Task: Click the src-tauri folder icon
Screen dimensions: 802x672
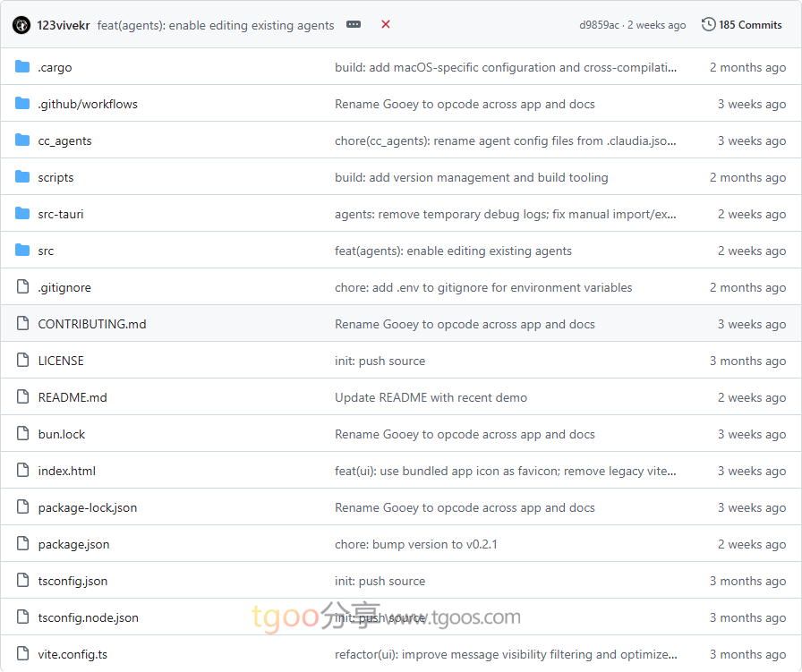Action: (22, 214)
